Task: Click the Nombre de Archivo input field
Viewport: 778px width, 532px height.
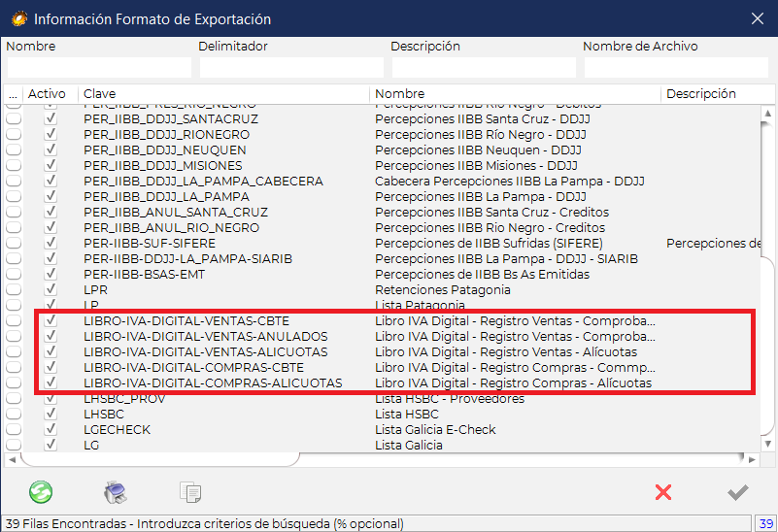Action: pyautogui.click(x=676, y=67)
